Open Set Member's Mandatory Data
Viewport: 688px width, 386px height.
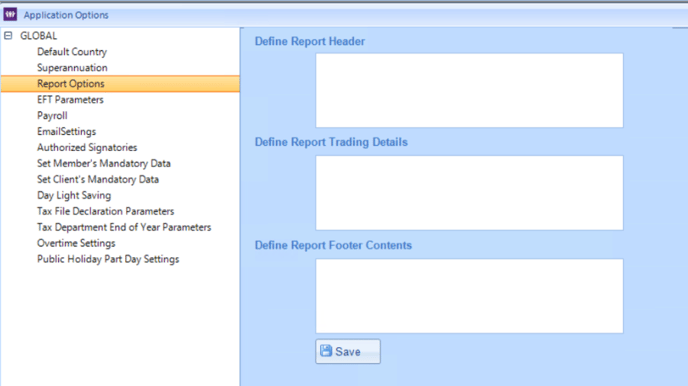[x=104, y=164]
